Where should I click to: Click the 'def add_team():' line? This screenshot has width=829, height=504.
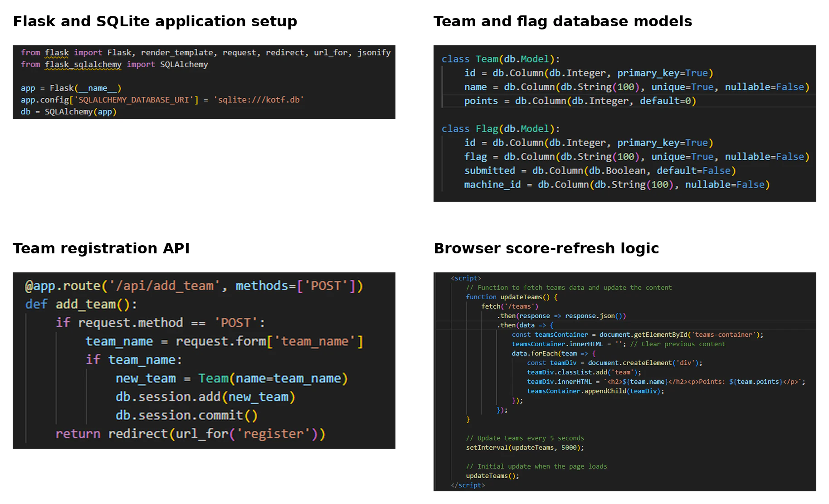pos(81,304)
